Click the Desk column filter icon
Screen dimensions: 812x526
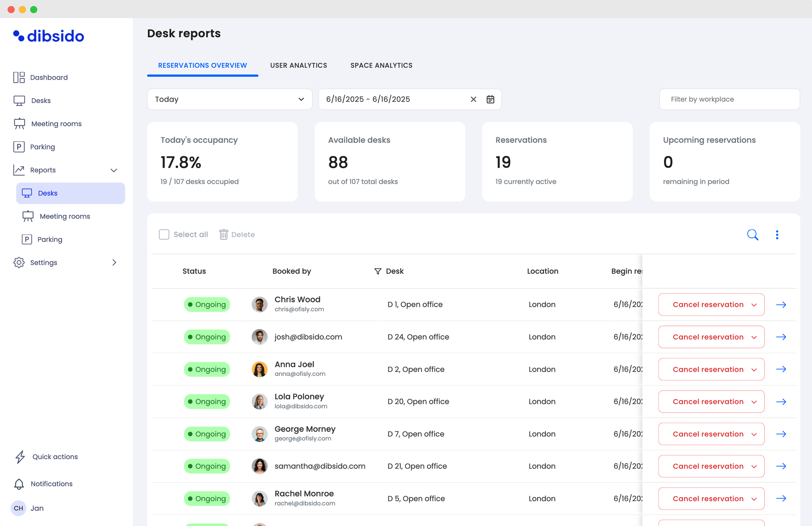click(378, 271)
